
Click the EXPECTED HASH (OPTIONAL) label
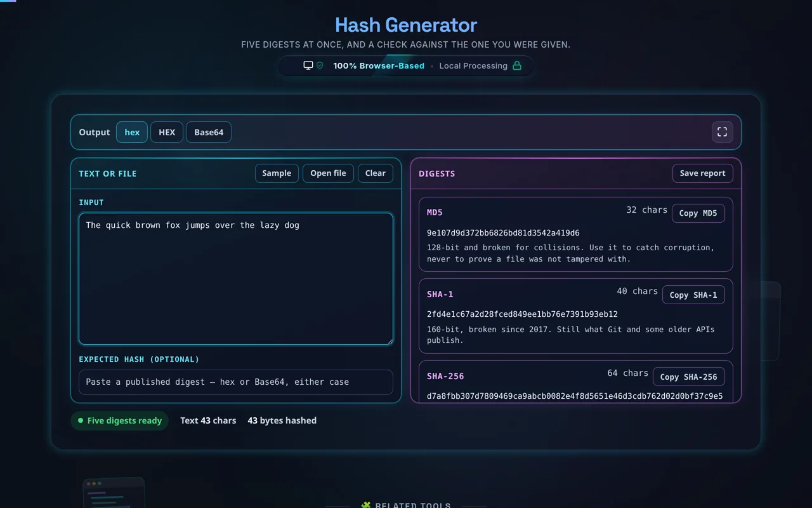click(139, 359)
